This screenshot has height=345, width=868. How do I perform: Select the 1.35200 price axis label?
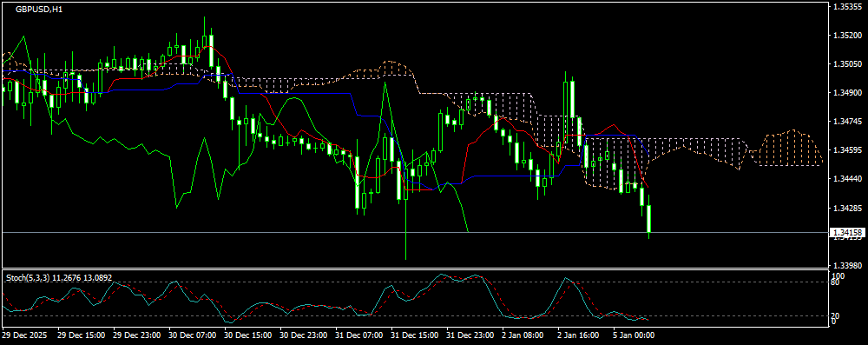click(x=847, y=36)
